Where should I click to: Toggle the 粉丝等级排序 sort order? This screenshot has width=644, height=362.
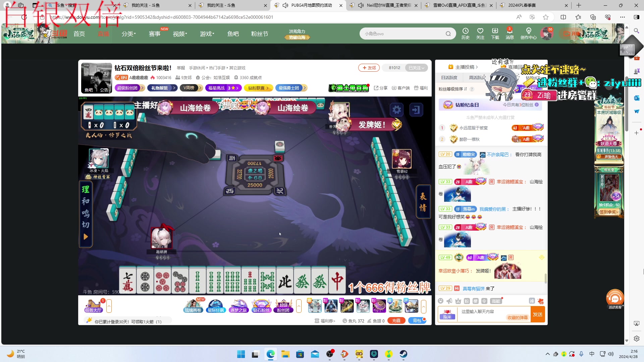pos(453,89)
